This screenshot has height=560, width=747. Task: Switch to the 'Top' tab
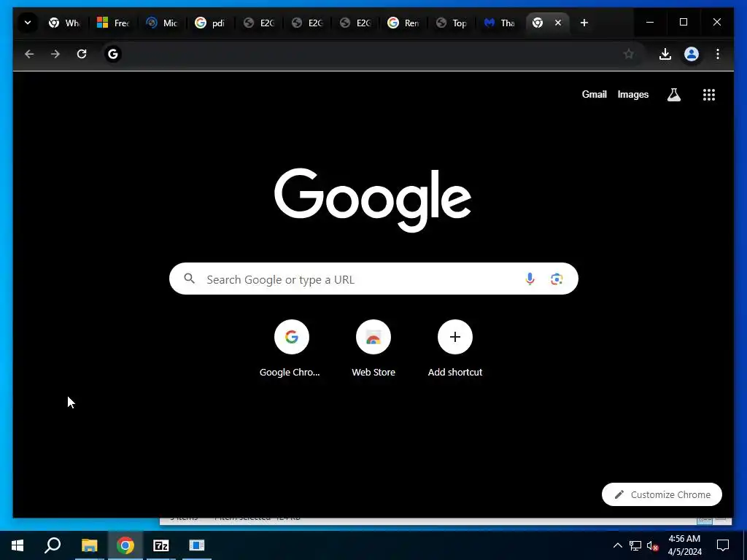452,23
